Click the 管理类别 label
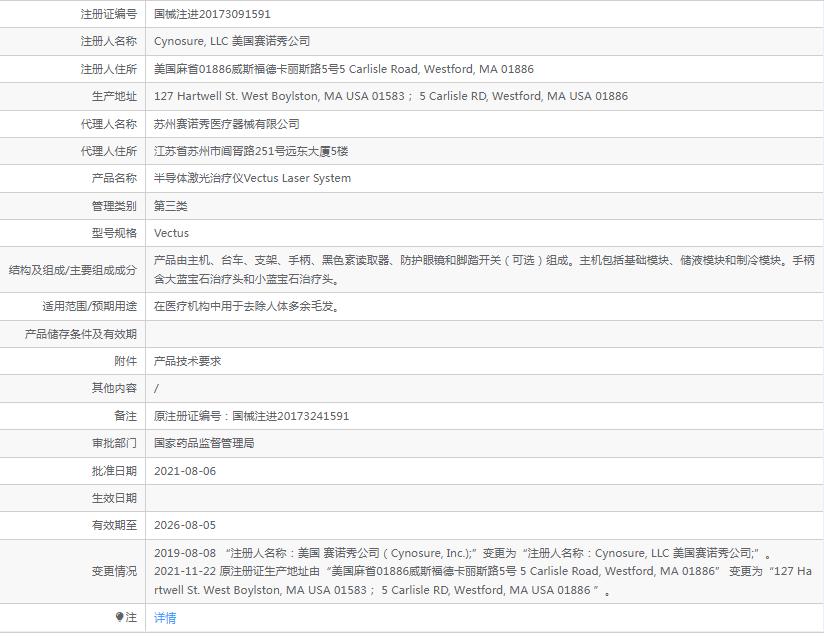Viewport: 824px width, 636px height. (x=115, y=206)
